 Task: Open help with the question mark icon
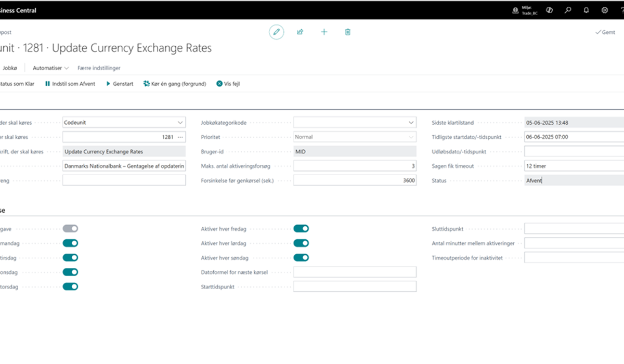621,10
